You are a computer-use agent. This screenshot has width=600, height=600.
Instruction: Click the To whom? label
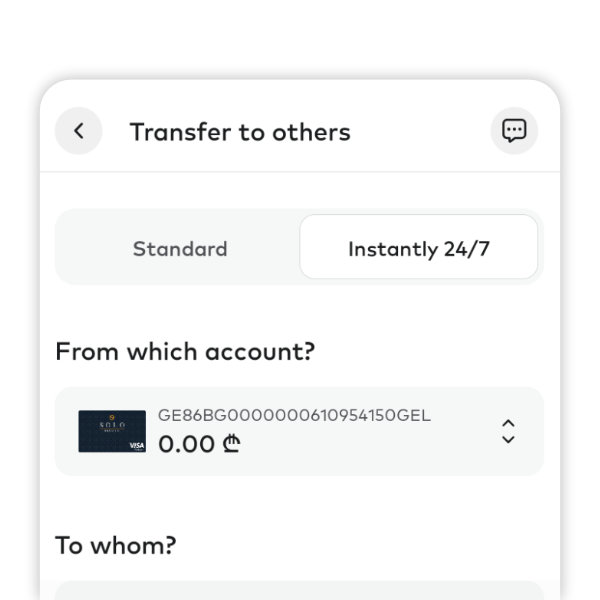point(116,545)
